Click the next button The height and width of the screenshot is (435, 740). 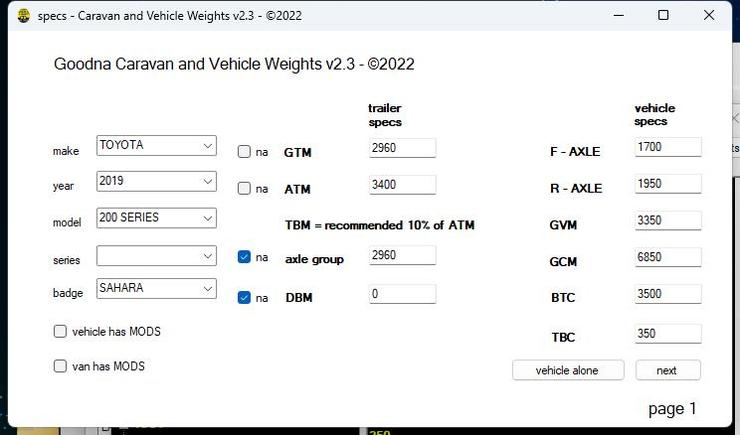click(x=667, y=370)
